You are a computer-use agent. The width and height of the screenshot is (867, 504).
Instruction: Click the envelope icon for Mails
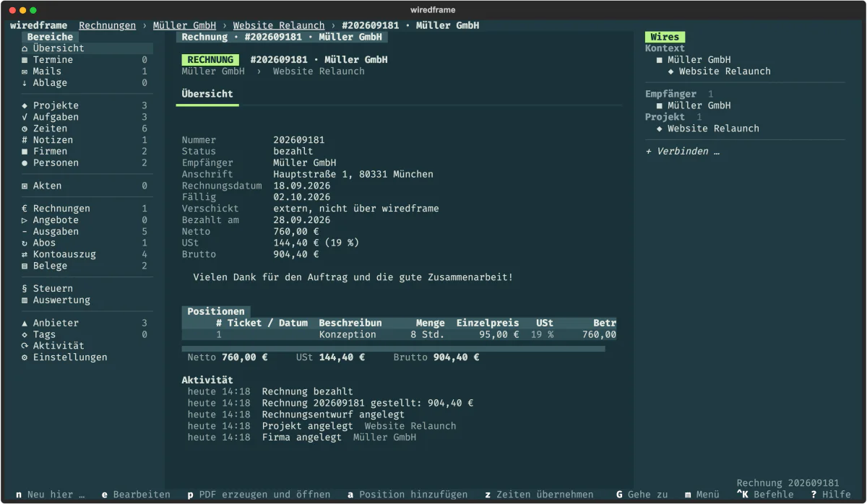tap(25, 71)
